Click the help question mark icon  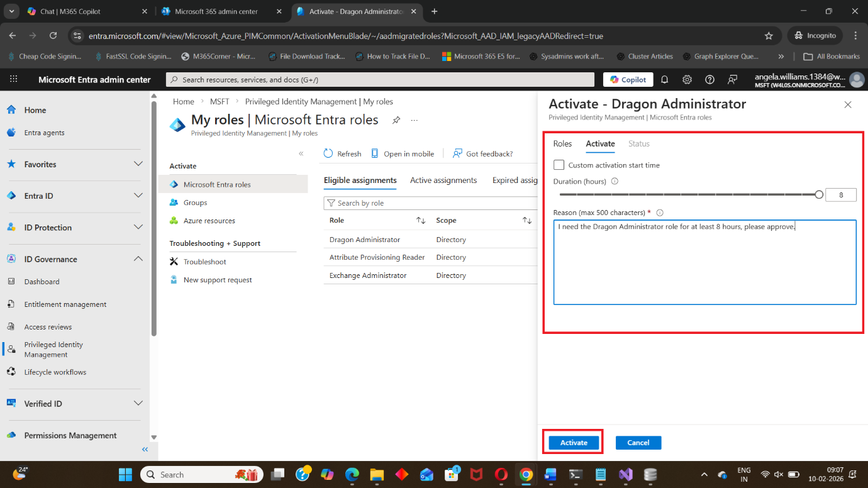pos(709,79)
